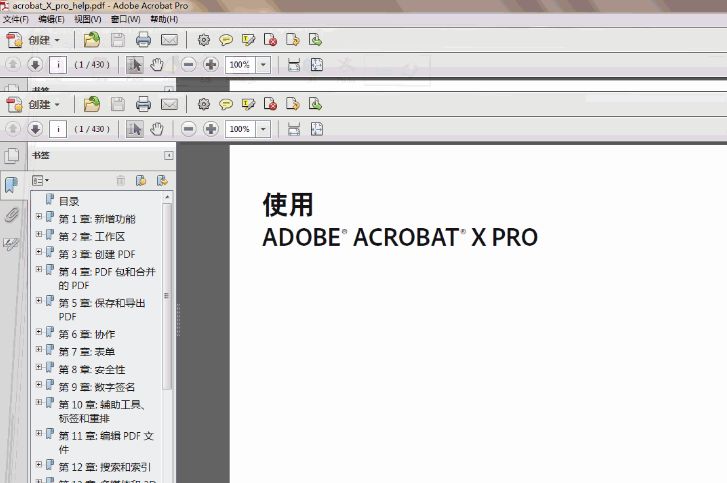Click the Open file folder icon in the upper toolbar
Screen dimensions: 727x483
pos(92,40)
